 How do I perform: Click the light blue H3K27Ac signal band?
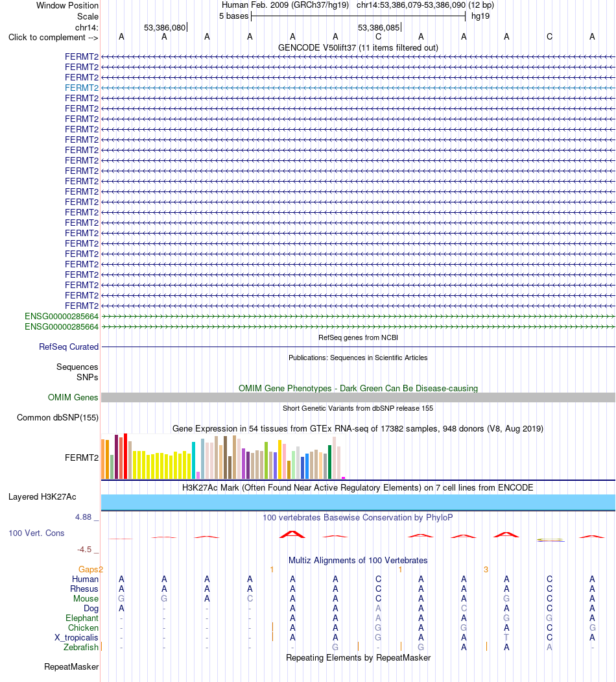(358, 502)
